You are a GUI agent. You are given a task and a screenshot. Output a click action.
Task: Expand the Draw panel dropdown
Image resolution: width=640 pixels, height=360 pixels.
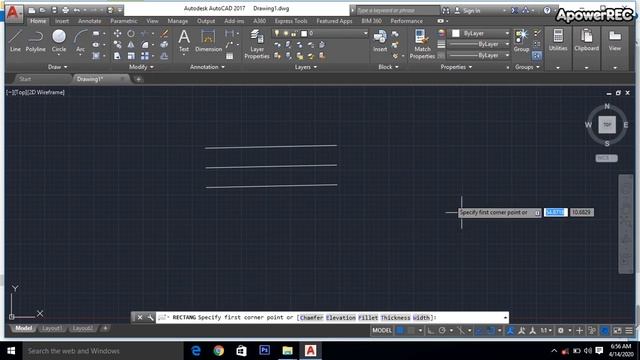pos(58,67)
